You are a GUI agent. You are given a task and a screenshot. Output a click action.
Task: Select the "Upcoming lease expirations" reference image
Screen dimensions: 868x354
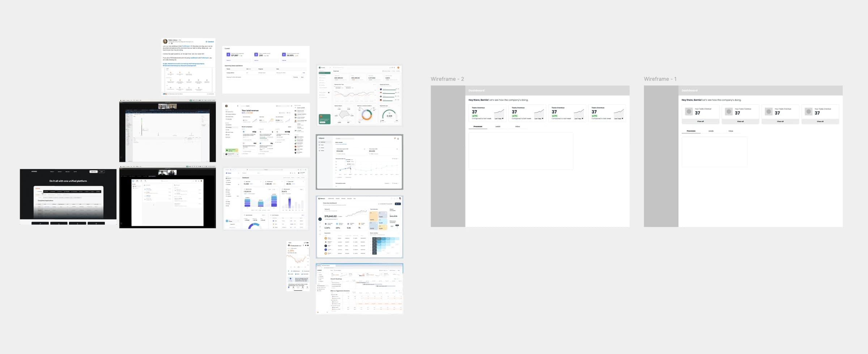(266, 70)
